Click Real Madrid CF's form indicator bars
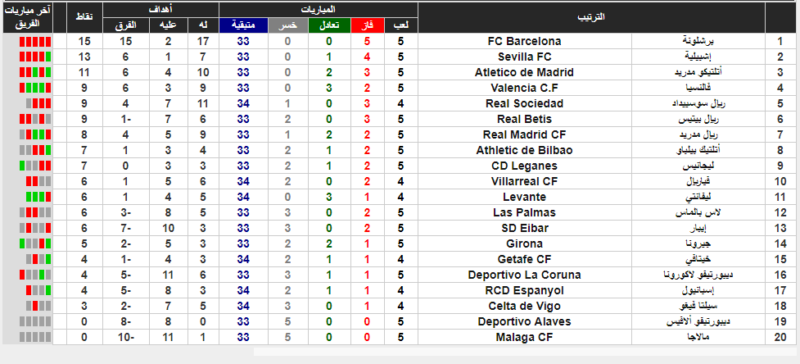 pyautogui.click(x=35, y=135)
